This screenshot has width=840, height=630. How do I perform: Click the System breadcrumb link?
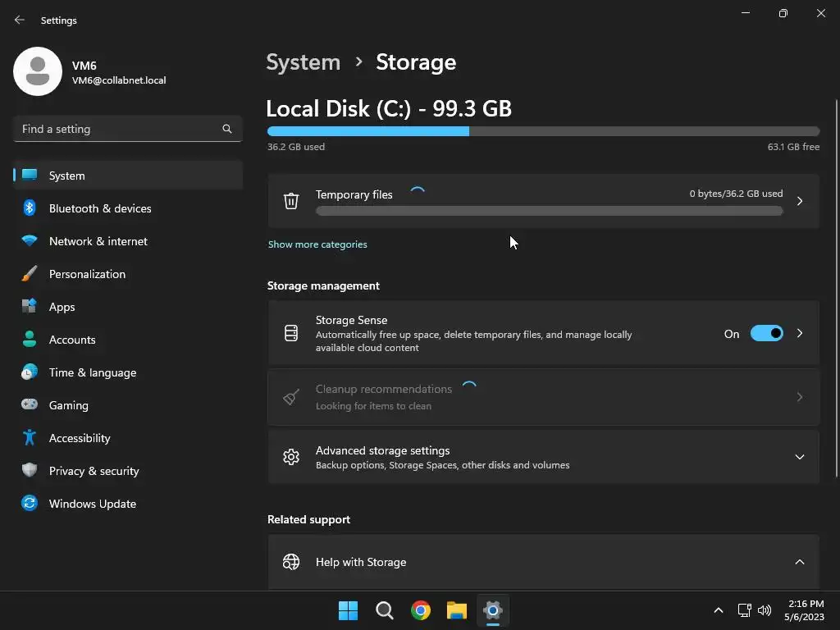coord(303,62)
